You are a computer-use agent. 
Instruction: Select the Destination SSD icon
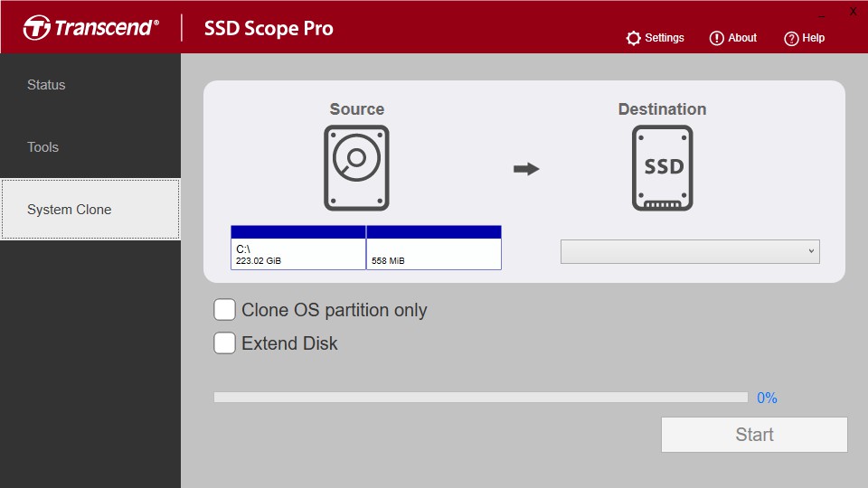[x=662, y=168]
